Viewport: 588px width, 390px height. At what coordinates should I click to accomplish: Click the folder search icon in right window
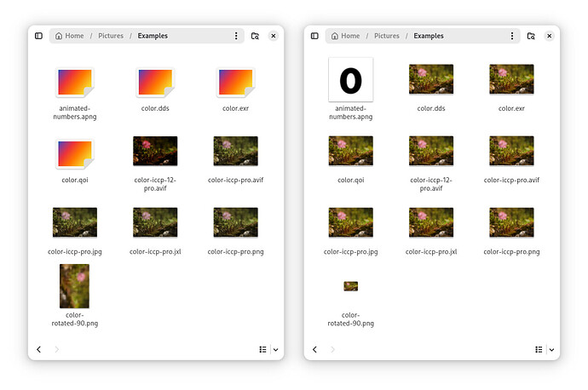pyautogui.click(x=531, y=36)
